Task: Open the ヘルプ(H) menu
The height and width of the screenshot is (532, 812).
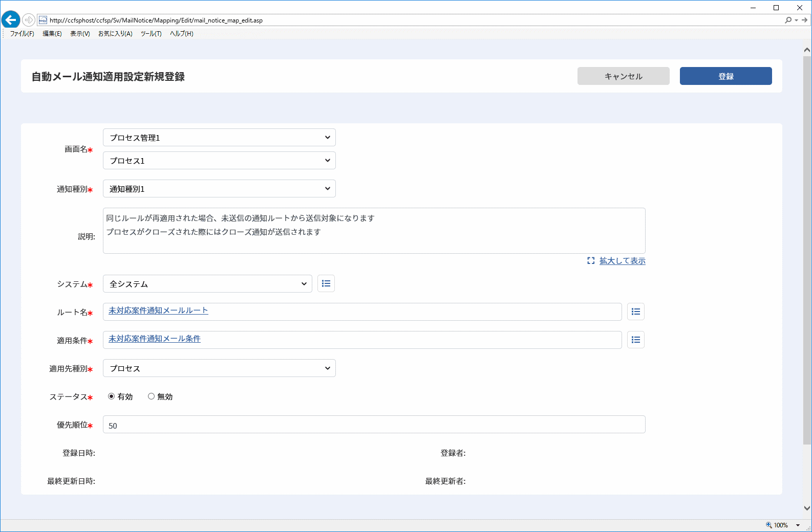Action: point(182,34)
